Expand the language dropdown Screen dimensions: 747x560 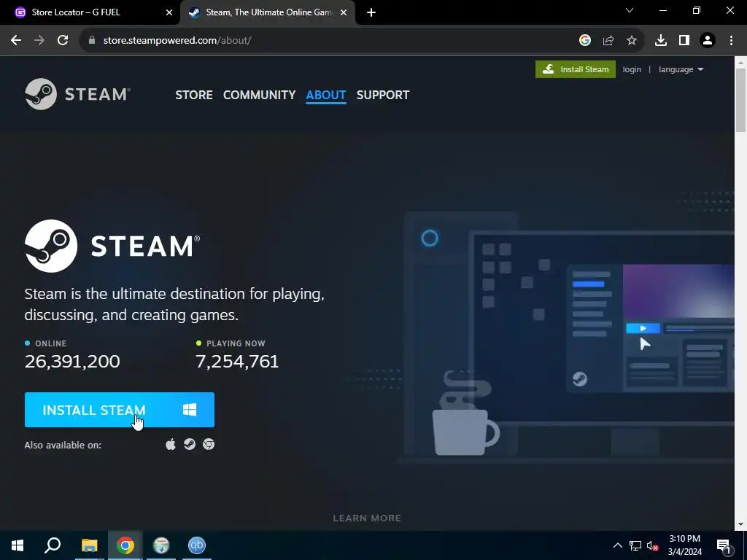[681, 69]
